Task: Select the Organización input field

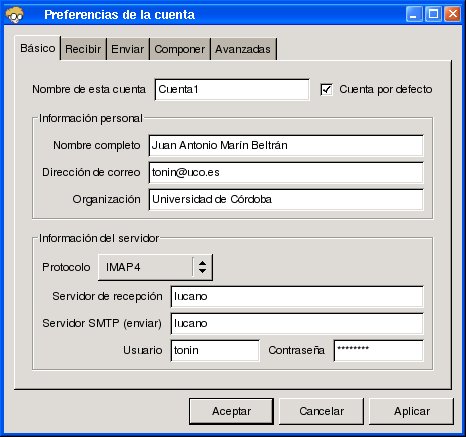Action: (x=286, y=199)
